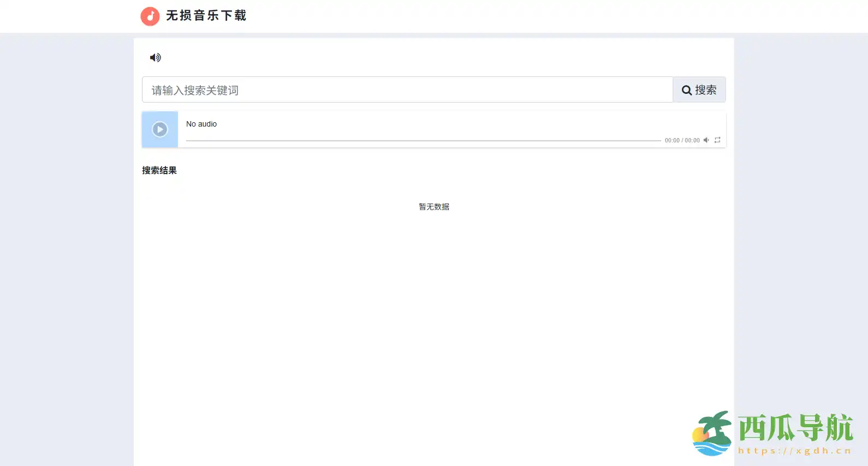The height and width of the screenshot is (466, 868).
Task: Click the middle of the audio progress bar
Action: coord(423,140)
